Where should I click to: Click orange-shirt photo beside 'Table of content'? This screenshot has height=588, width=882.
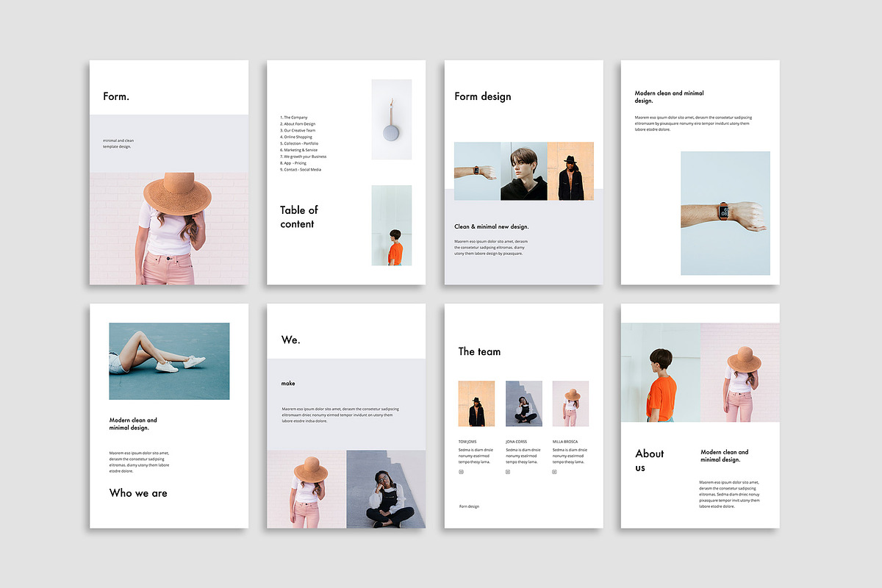click(391, 225)
